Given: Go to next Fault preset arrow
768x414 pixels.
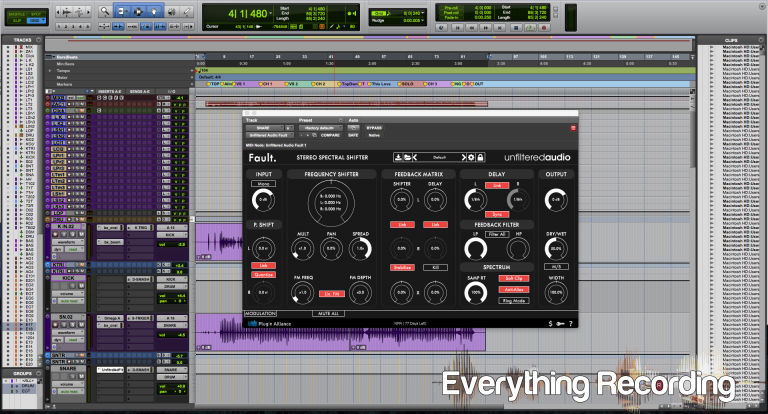Looking at the screenshot, I should click(x=463, y=157).
